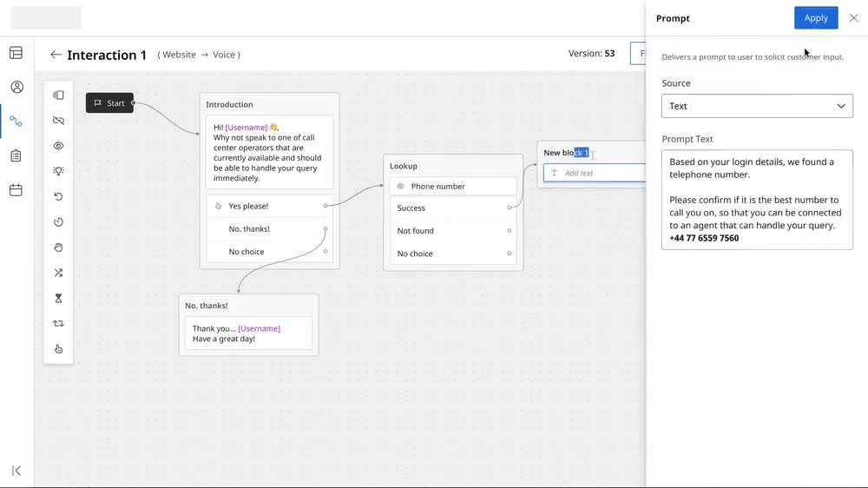
Task: Click the phone number +44 77 6559 7560
Action: [x=704, y=238]
